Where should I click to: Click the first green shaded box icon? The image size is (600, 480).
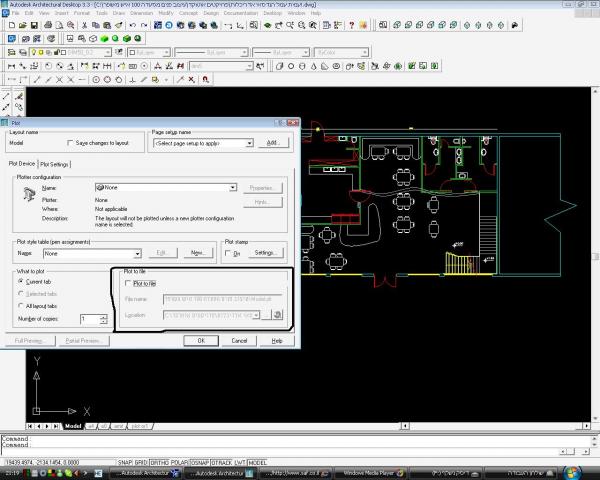104,39
